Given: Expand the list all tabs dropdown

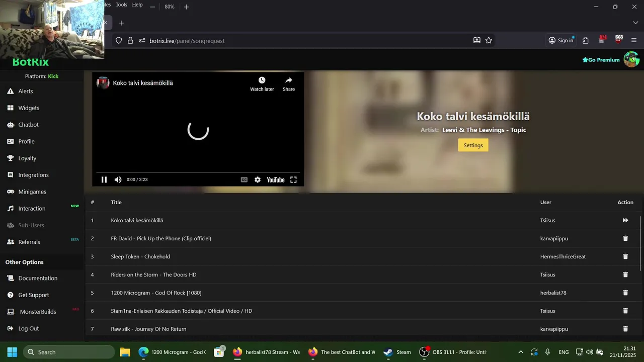Looking at the screenshot, I should click(x=635, y=23).
